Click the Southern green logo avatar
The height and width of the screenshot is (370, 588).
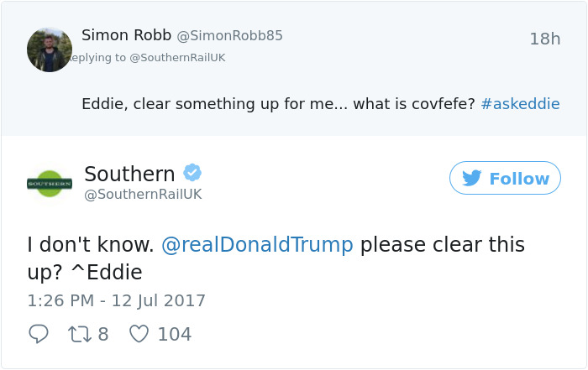click(50, 182)
